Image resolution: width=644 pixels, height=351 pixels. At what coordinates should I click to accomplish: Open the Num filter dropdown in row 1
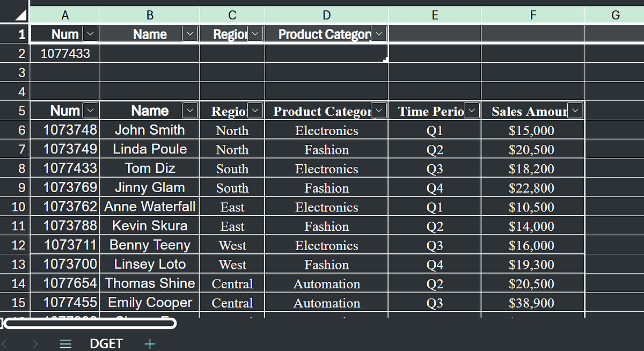click(90, 33)
